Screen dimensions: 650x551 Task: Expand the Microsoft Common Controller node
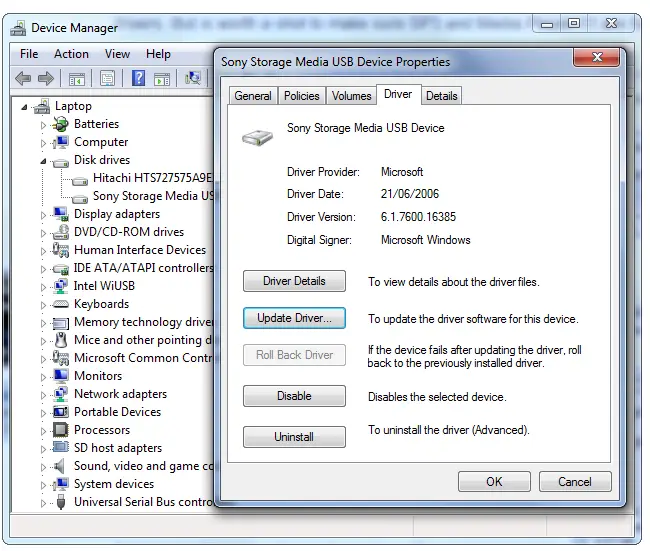pos(43,359)
